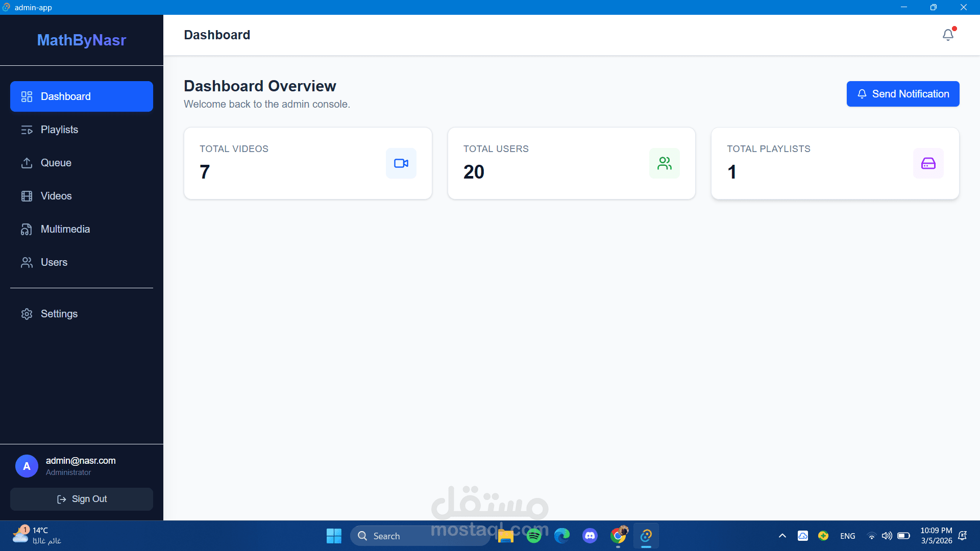Click the Sign Out button
This screenshot has width=980, height=551.
point(82,499)
